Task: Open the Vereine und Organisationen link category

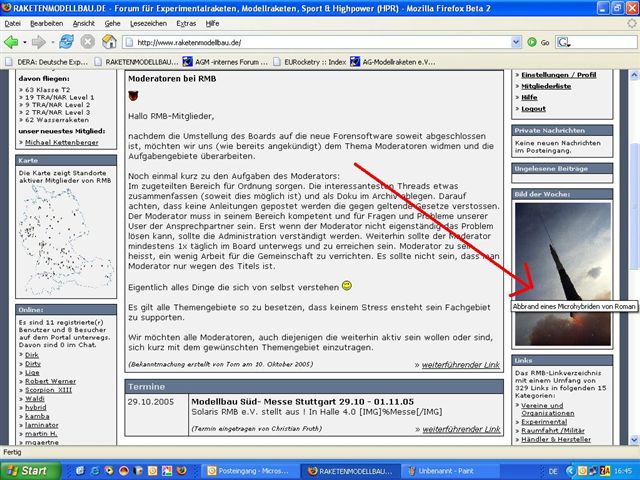Action: (547, 409)
